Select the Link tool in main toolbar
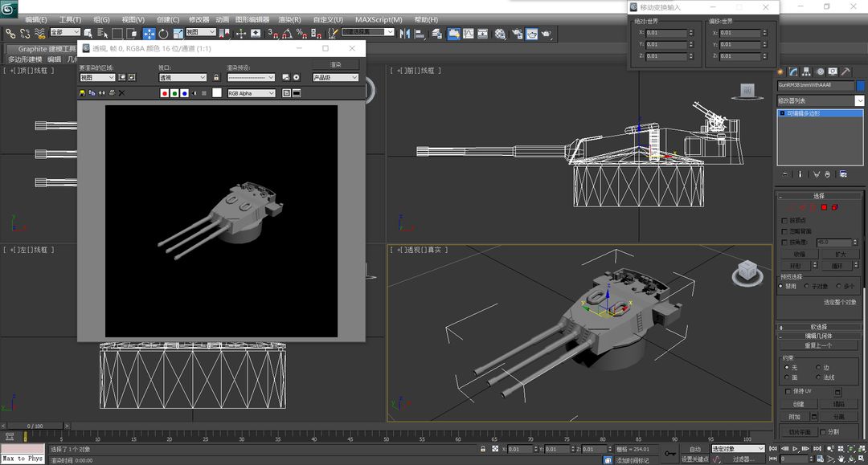The width and height of the screenshot is (868, 465). coord(10,34)
